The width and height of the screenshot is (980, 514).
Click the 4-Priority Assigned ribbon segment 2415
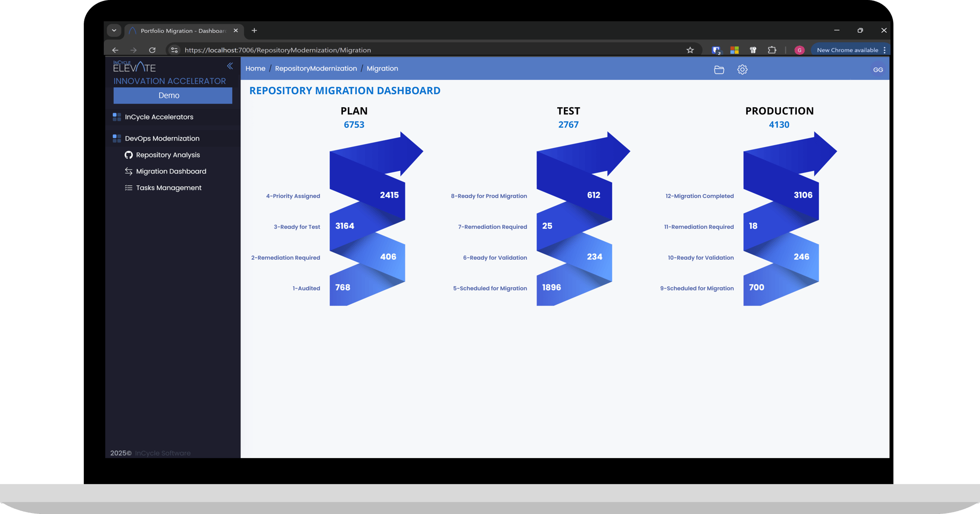click(389, 195)
